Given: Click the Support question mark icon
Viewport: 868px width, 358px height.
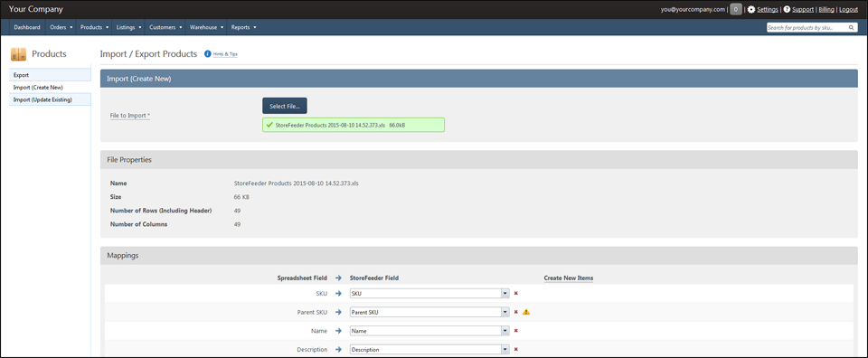Looking at the screenshot, I should click(x=787, y=9).
